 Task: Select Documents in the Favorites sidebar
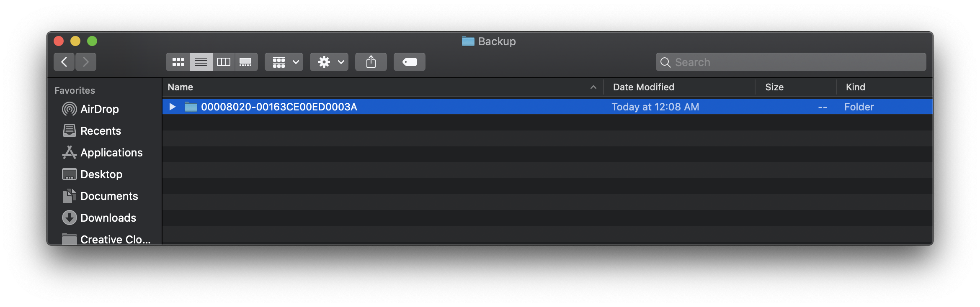[109, 196]
